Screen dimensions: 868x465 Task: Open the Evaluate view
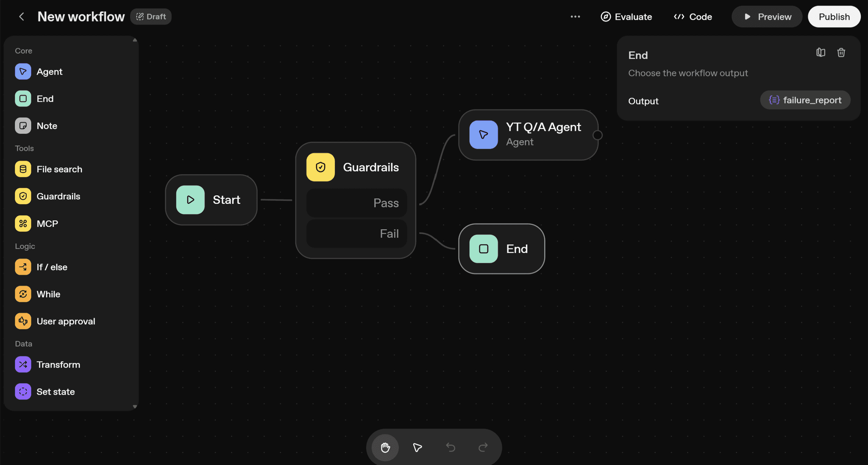coord(626,17)
